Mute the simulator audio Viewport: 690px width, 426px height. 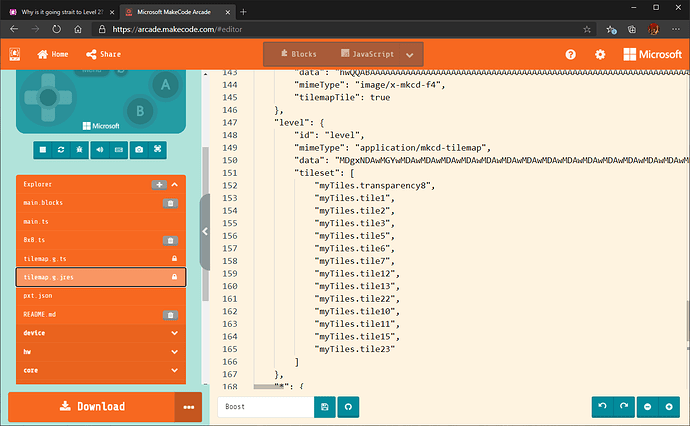coord(100,149)
